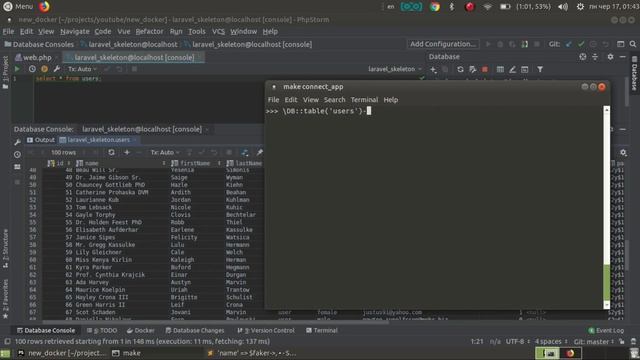Open Docker tool window button

[140, 330]
